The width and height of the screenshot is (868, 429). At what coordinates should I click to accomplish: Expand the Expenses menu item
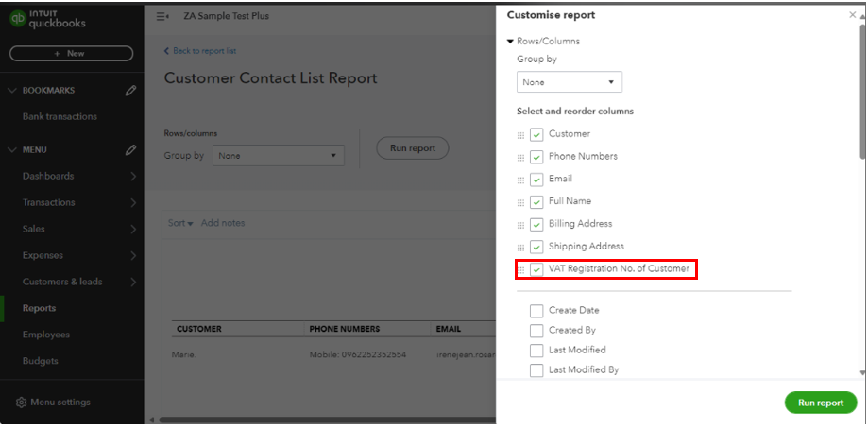[x=43, y=255]
